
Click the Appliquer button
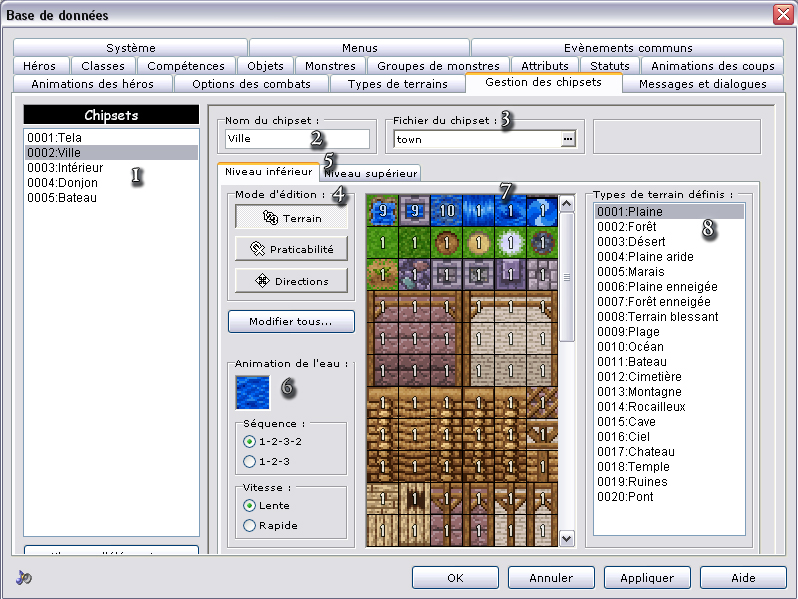[x=647, y=577]
